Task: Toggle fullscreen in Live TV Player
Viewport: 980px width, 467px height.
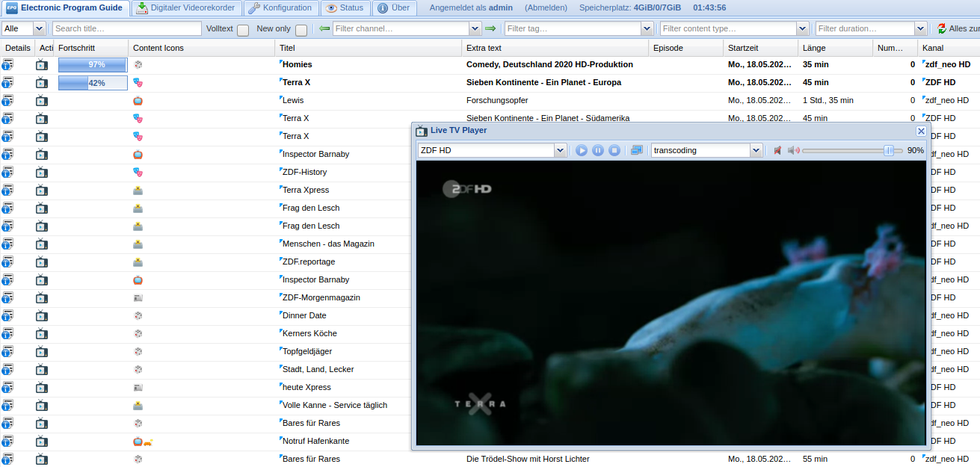Action: point(637,150)
